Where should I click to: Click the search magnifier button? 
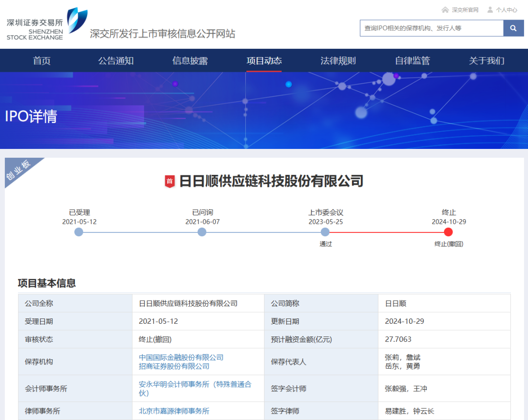pos(513,28)
